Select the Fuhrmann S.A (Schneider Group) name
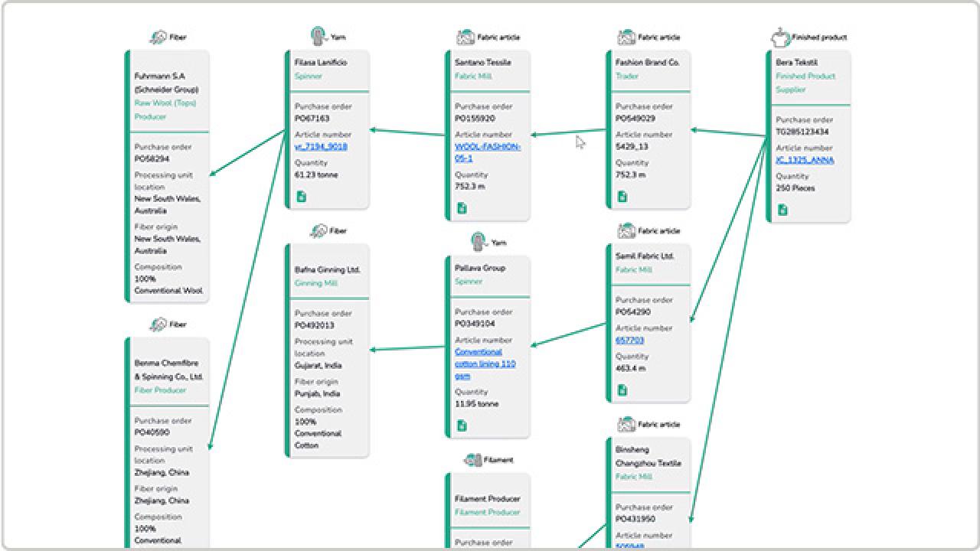Viewport: 980px width, 551px height. [166, 83]
